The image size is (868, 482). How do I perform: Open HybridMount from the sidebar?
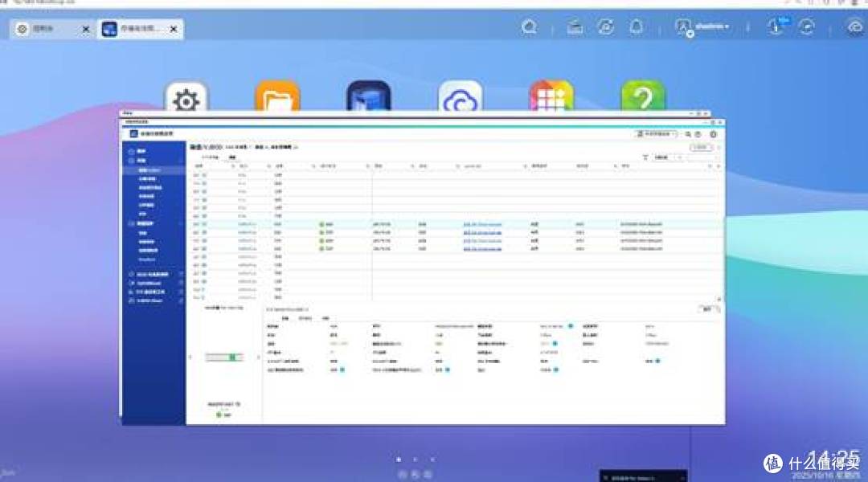click(149, 284)
